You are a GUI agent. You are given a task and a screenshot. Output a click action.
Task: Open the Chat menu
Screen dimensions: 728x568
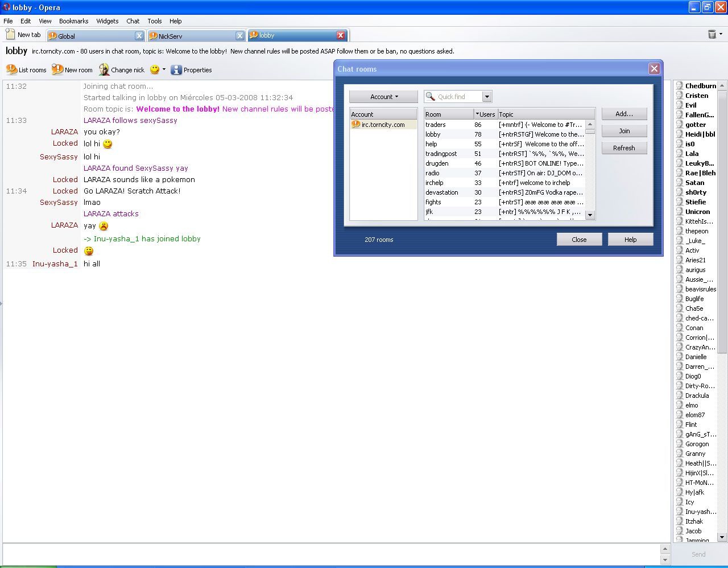(133, 21)
